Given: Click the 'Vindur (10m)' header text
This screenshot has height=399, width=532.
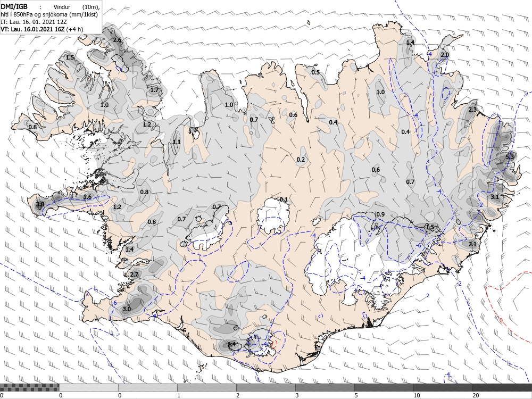Looking at the screenshot, I should click(x=76, y=7).
